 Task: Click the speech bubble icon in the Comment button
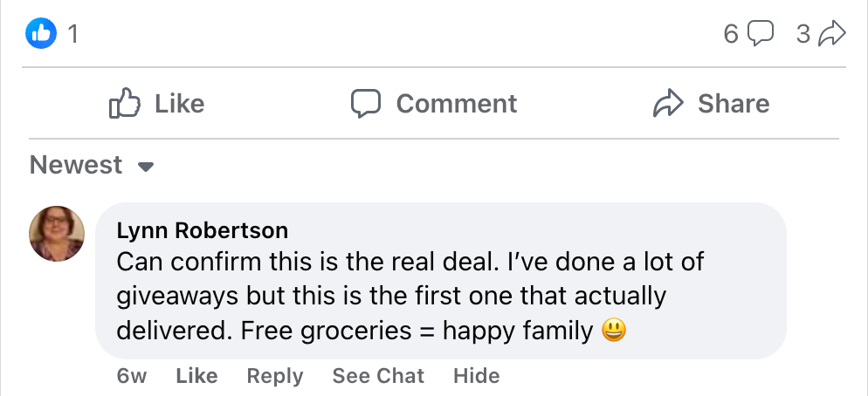pos(366,104)
